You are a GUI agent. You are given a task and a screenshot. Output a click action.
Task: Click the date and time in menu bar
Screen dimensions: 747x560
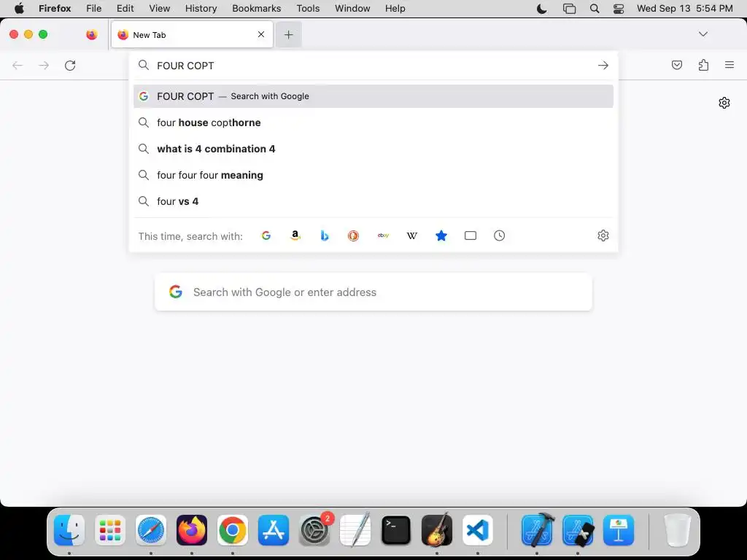click(x=684, y=9)
